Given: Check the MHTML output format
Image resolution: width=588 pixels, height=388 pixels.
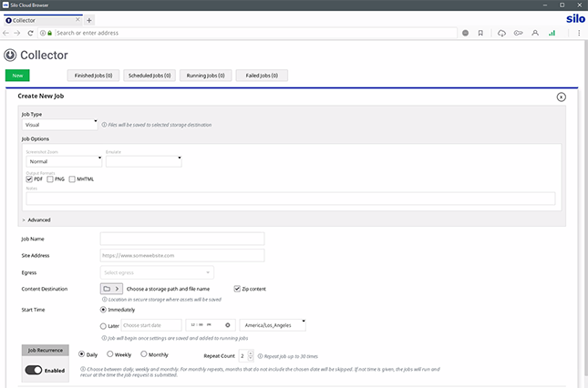Looking at the screenshot, I should [72, 179].
